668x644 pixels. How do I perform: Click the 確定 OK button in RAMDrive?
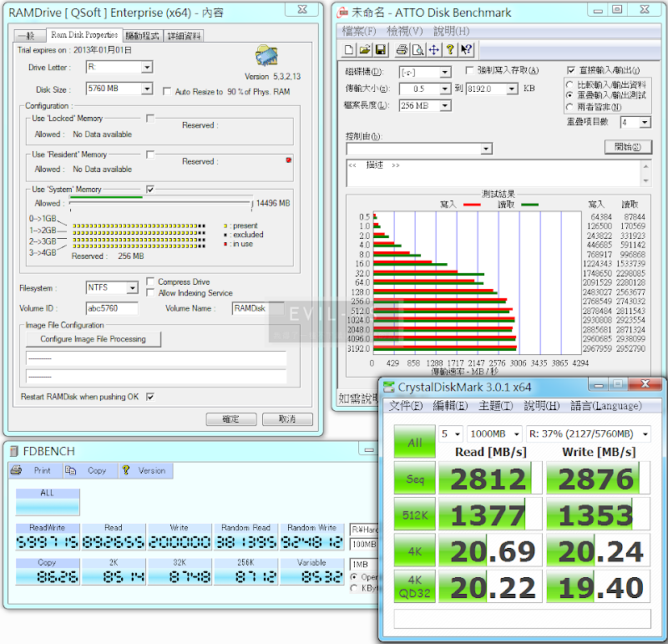click(231, 419)
